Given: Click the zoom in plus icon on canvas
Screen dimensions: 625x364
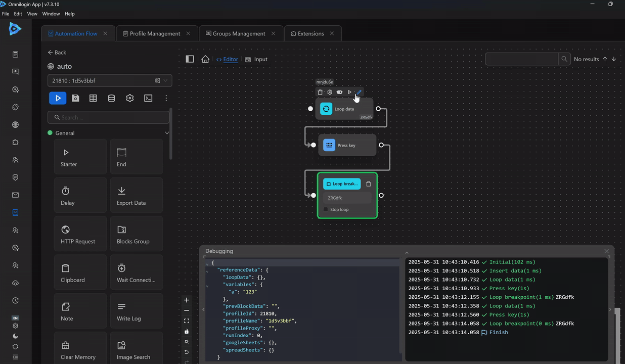Looking at the screenshot, I should pos(187,300).
